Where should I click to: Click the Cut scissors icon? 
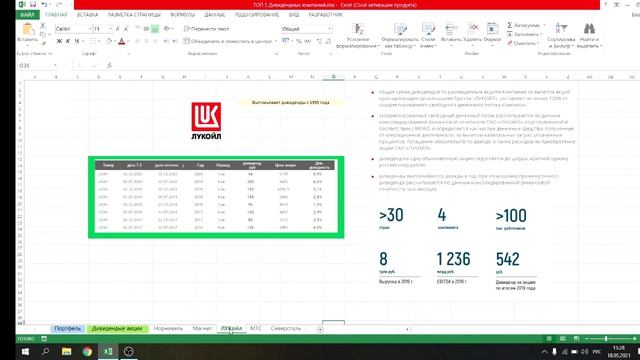pyautogui.click(x=43, y=26)
